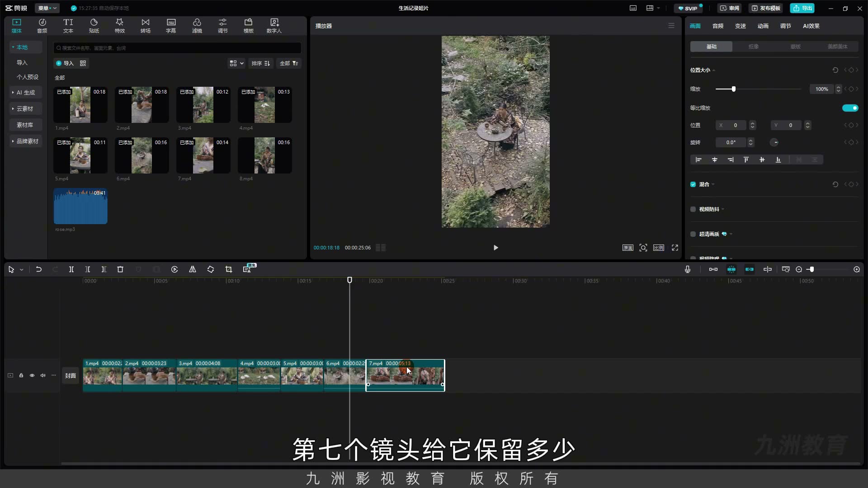Screen dimensions: 868x488
Task: Open the 菜单 dropdown menu
Action: (47, 8)
